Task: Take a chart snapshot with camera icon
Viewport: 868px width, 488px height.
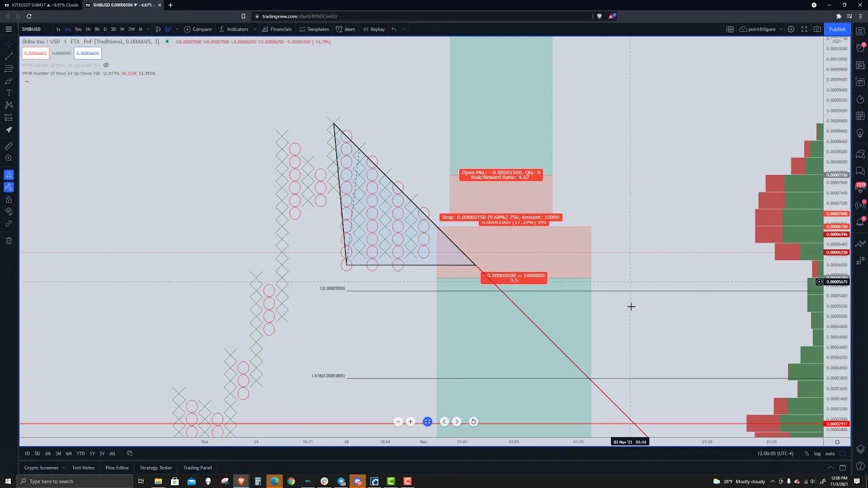Action: point(817,29)
